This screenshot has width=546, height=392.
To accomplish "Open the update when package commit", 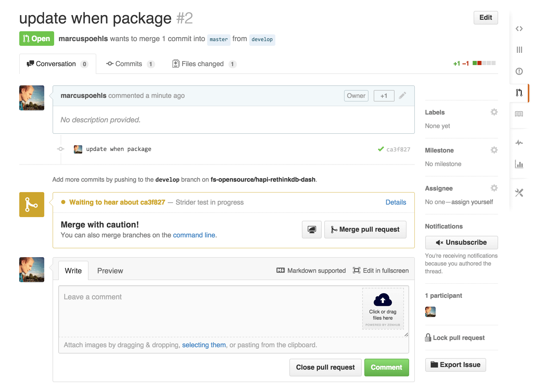I will (119, 149).
